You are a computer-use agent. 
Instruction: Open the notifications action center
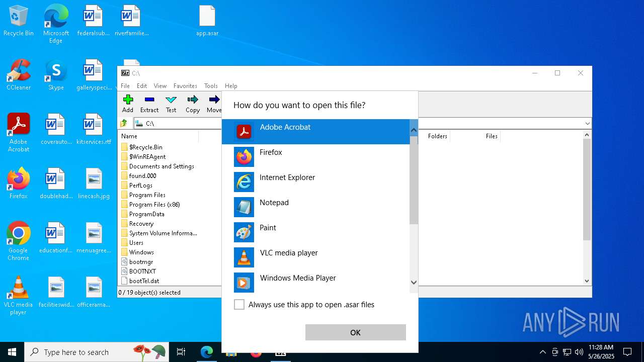click(627, 352)
